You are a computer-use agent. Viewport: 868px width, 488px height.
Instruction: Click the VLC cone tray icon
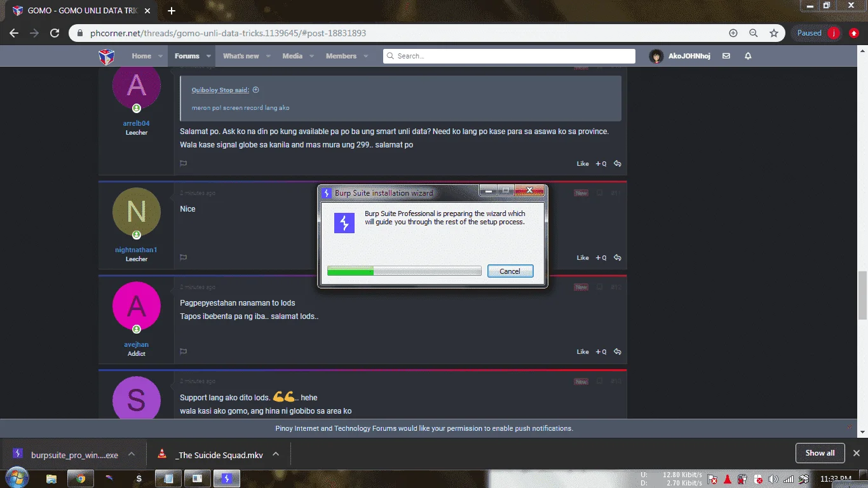tap(728, 479)
